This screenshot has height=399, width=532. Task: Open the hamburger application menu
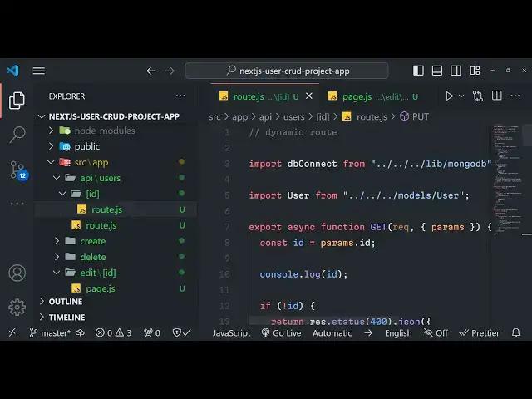(x=39, y=71)
